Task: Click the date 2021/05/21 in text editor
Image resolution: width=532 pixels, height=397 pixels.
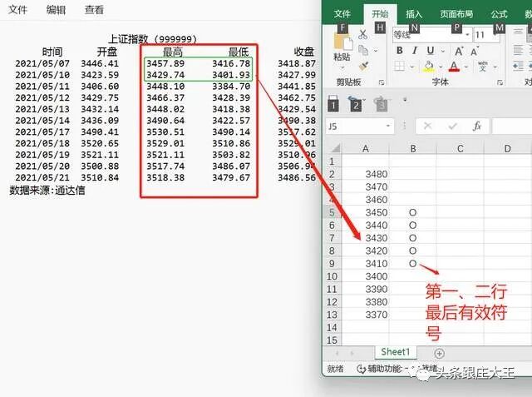Action: 42,177
